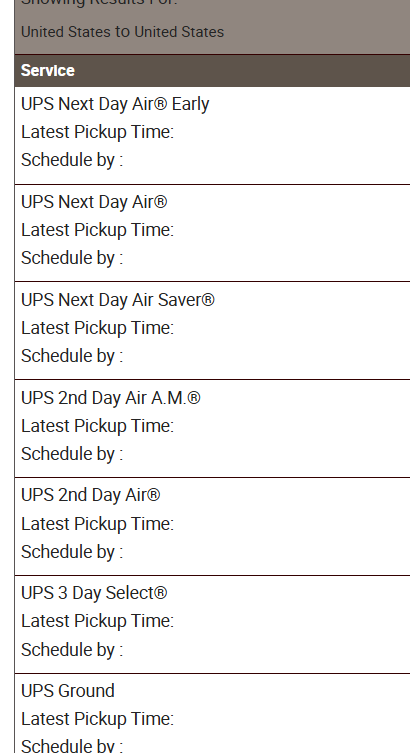
Task: Select the UPS Next Day Air® Early service
Action: pos(115,104)
